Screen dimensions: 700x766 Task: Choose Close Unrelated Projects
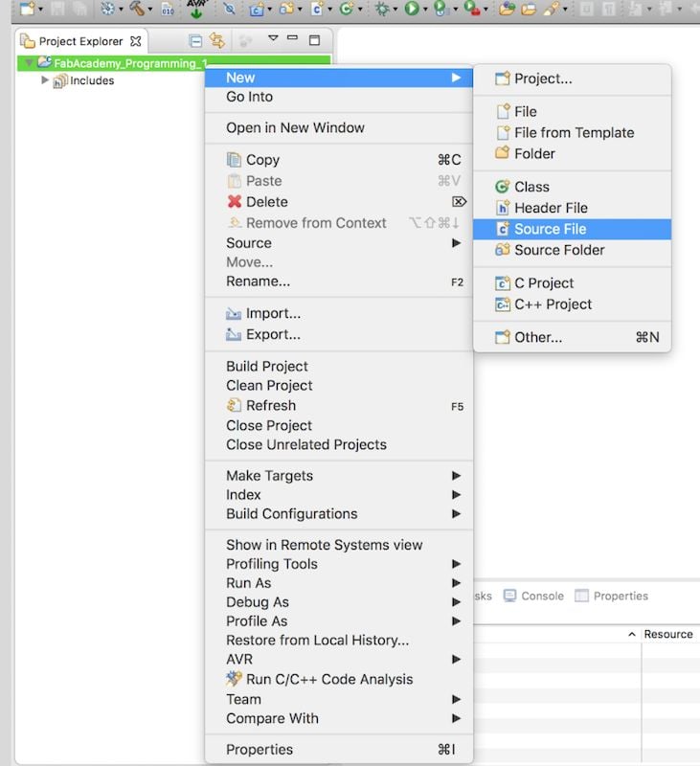click(x=339, y=444)
